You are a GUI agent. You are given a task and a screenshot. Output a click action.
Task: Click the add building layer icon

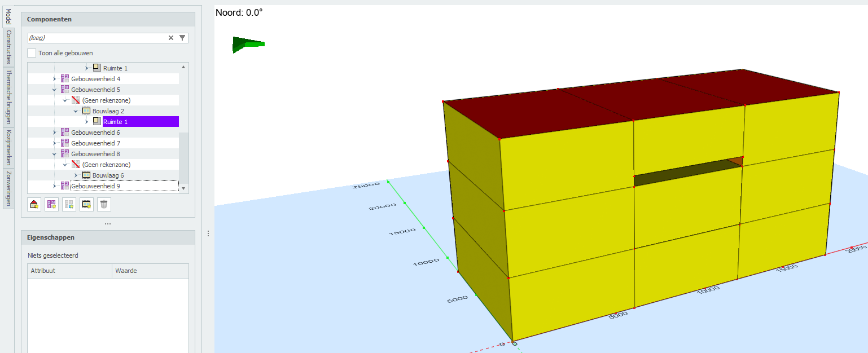(x=86, y=204)
